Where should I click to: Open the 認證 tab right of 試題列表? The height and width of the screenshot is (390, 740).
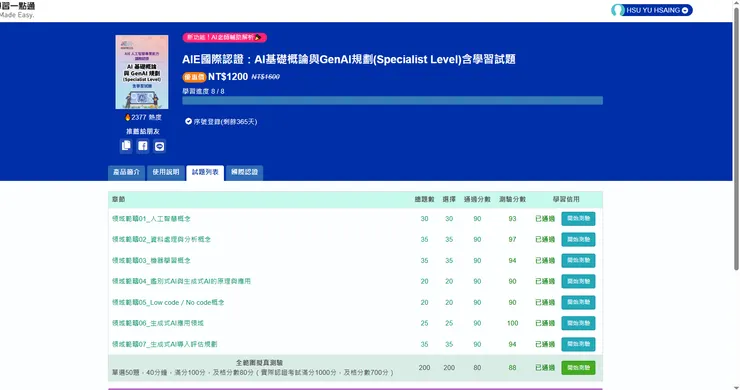[244, 172]
